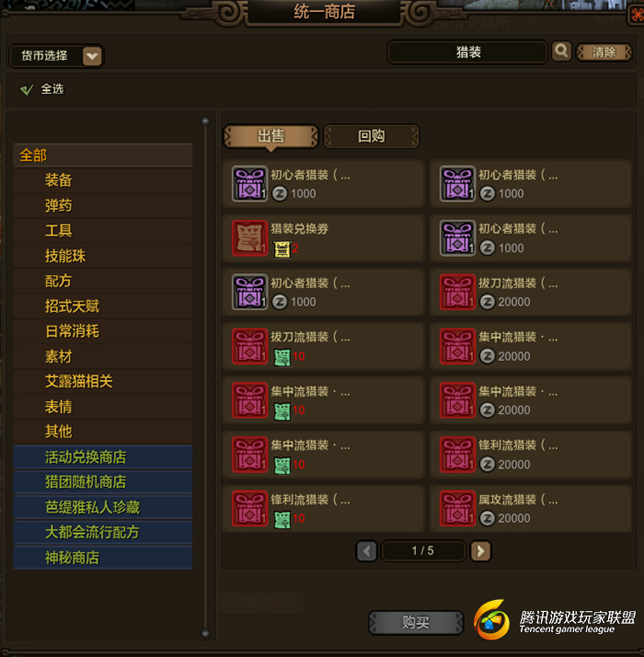Image resolution: width=644 pixels, height=657 pixels.
Task: Click the 购买 purchase button
Action: point(416,622)
